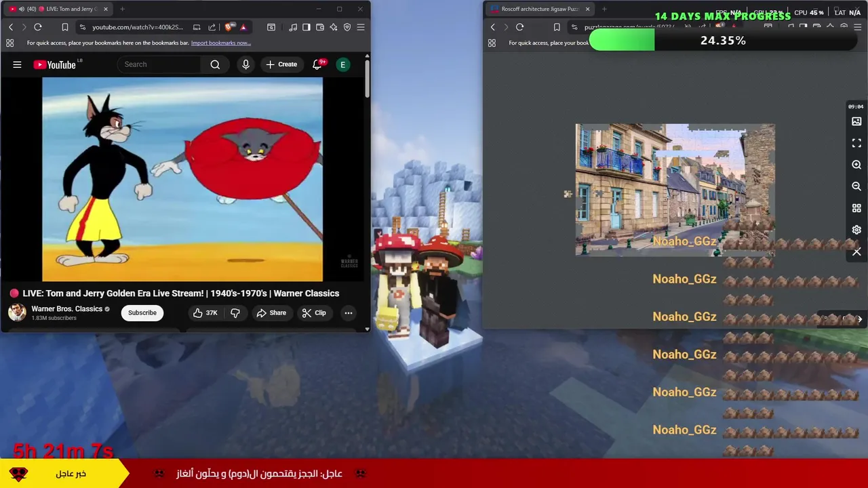
Task: Open the VPN shield icon in YouTube window
Action: (x=347, y=27)
